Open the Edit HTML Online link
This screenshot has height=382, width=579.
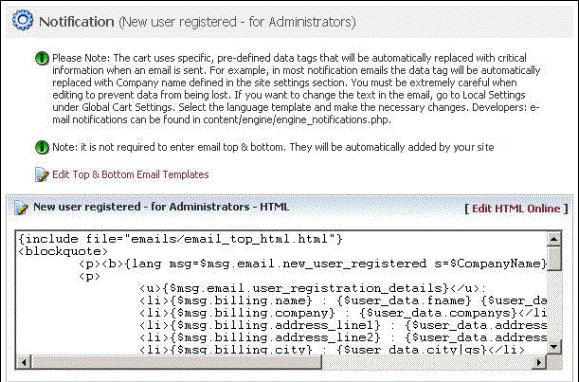pos(516,209)
